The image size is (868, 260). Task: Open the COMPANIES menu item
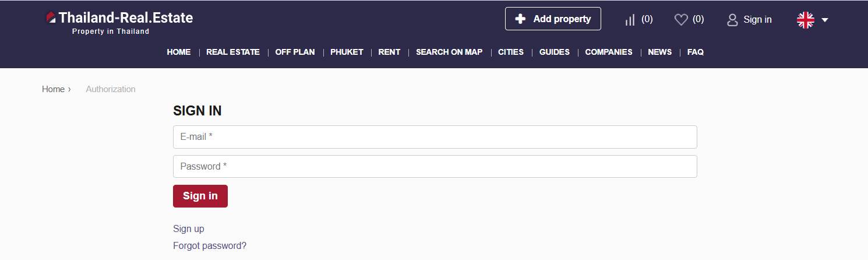tap(608, 52)
